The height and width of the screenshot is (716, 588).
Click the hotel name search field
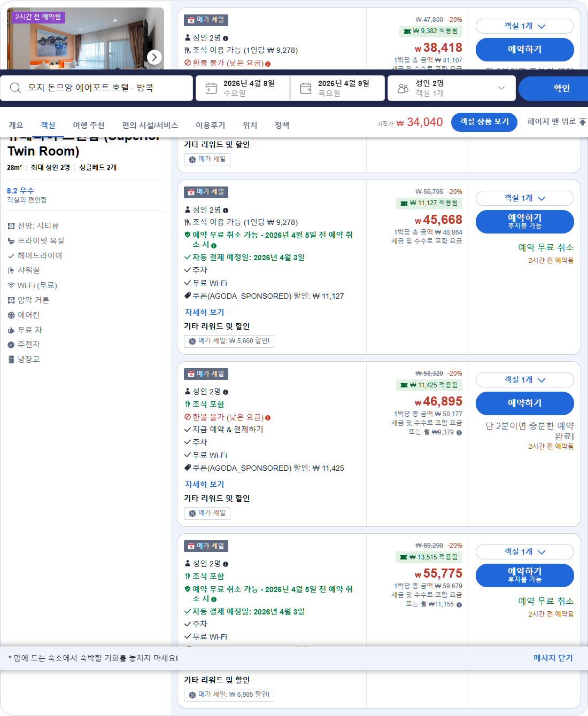tap(96, 88)
